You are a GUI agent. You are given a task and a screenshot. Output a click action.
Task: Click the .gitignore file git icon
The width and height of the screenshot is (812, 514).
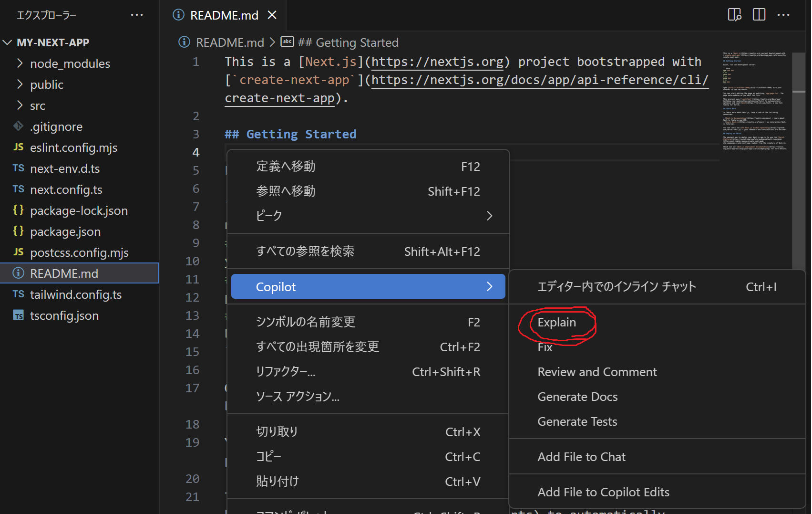click(19, 126)
